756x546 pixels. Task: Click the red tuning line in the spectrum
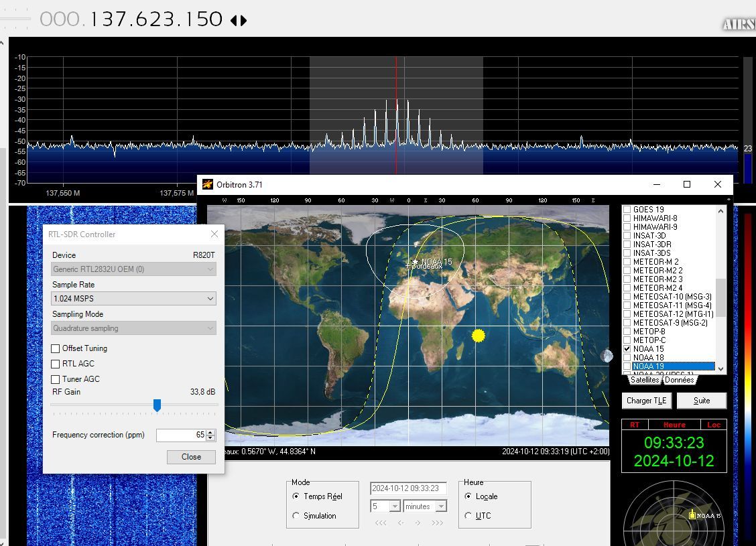396,116
